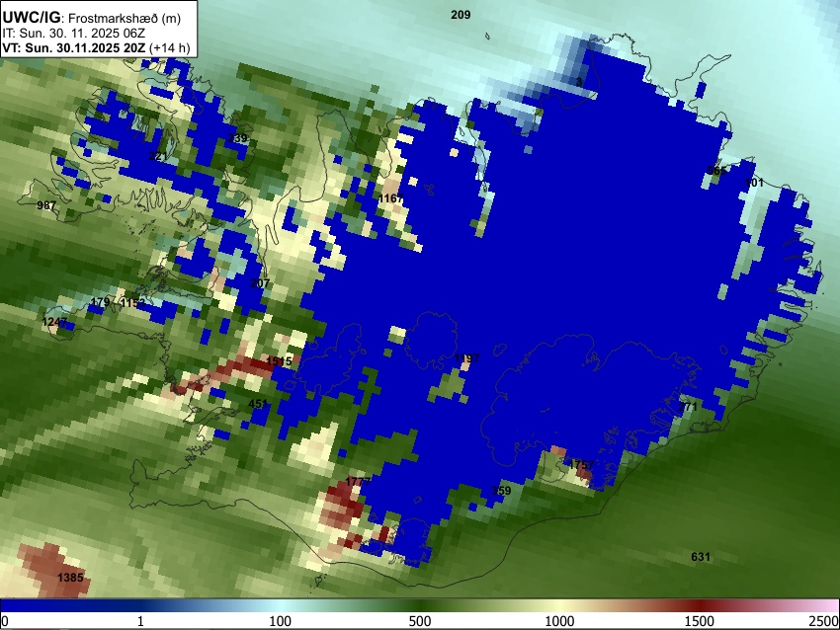Screen dimensions: 840x630
Task: Click the color scale tick label 1000
Action: (x=559, y=621)
